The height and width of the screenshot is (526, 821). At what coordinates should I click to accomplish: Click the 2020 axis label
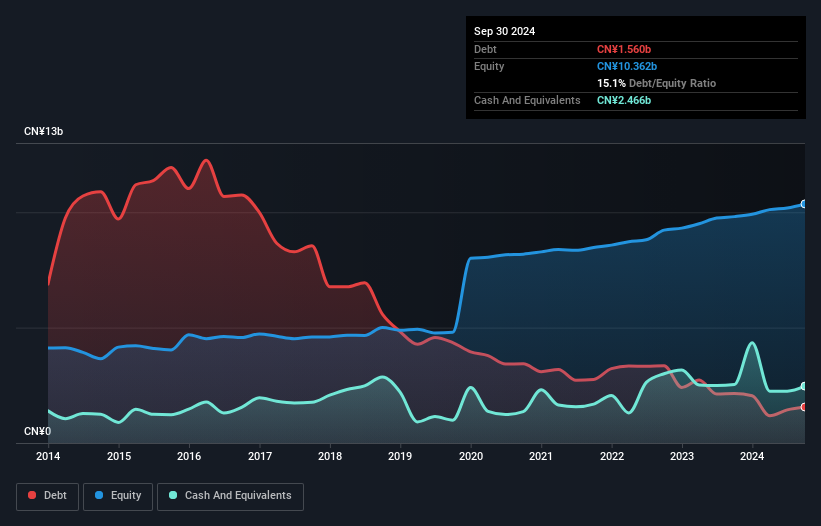point(471,456)
